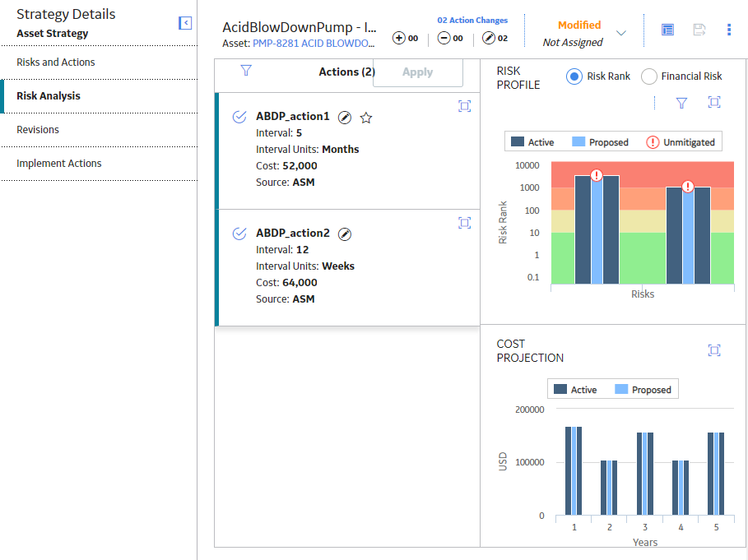
Task: Toggle Proposed series in Cost Projection legend
Action: (643, 390)
